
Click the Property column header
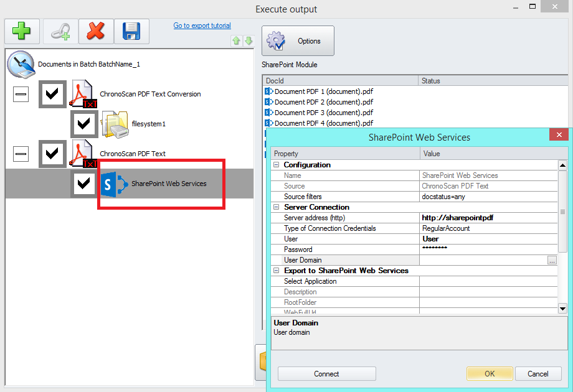point(345,154)
